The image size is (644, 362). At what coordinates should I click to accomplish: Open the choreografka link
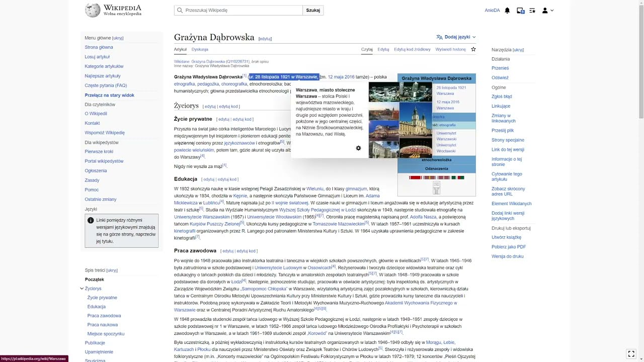point(234,84)
